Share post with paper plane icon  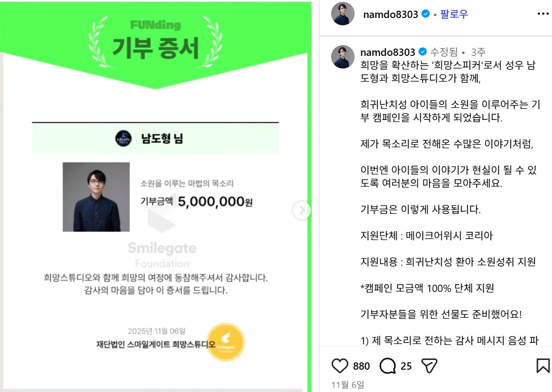click(x=429, y=366)
